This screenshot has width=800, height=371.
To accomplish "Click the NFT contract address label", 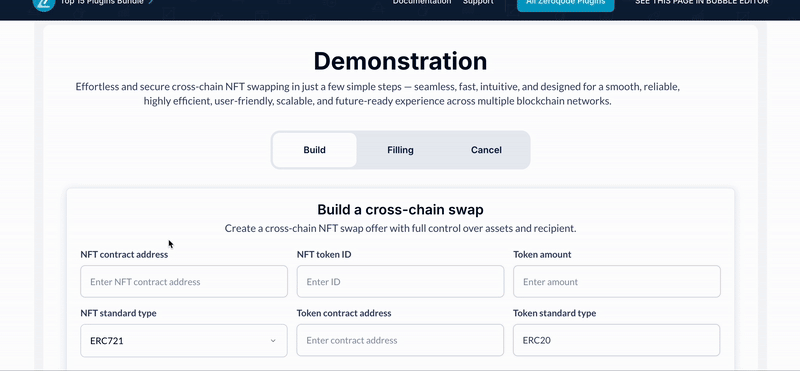I will tap(124, 254).
